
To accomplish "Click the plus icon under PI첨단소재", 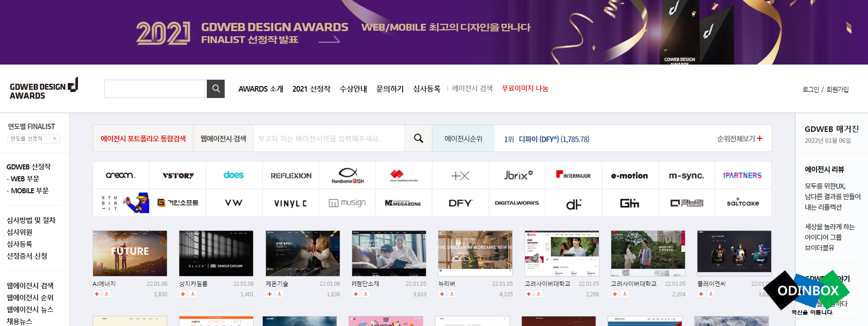I will [356, 294].
